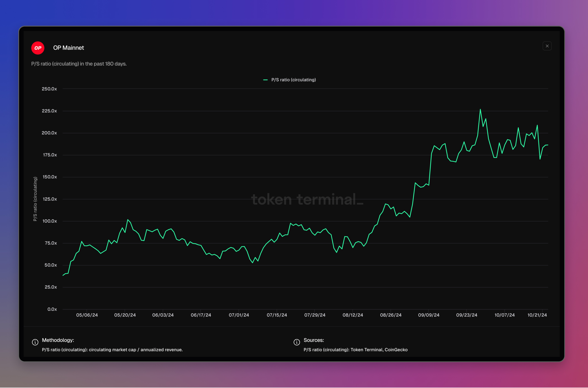Click the 07/01/24 date label

(239, 315)
